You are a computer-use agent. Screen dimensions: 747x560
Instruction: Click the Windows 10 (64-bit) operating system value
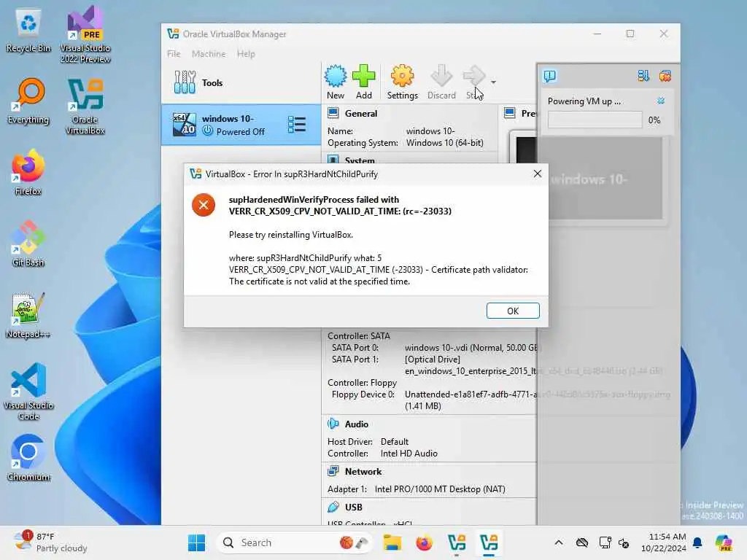444,143
